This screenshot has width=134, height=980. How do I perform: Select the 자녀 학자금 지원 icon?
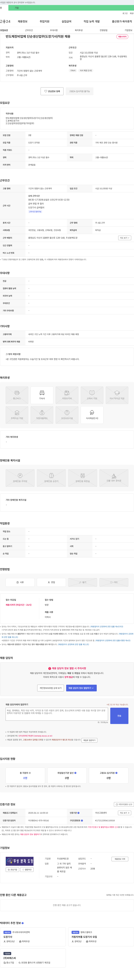click(x=117, y=395)
